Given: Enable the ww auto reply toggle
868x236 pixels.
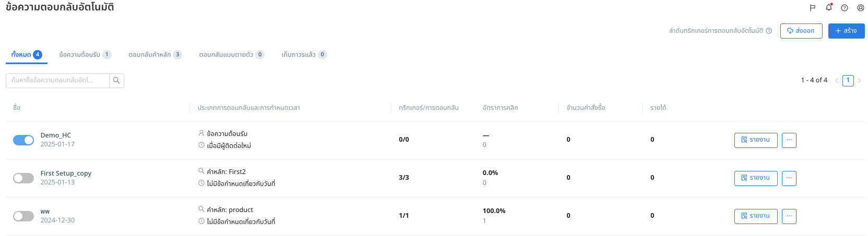Looking at the screenshot, I should pyautogui.click(x=23, y=216).
